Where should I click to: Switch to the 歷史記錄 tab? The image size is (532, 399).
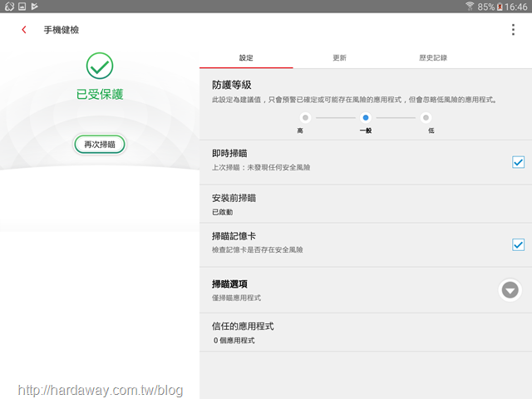click(x=433, y=58)
